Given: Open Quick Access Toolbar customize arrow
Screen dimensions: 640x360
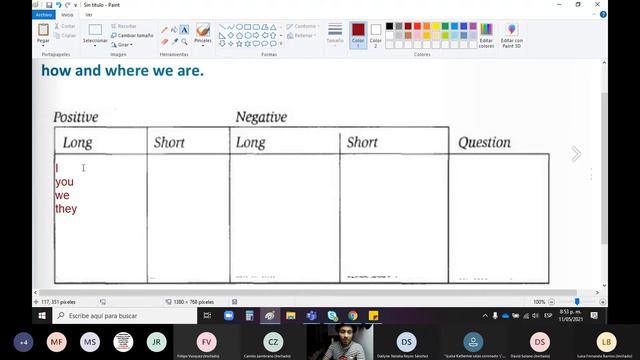Looking at the screenshot, I should click(76, 5).
